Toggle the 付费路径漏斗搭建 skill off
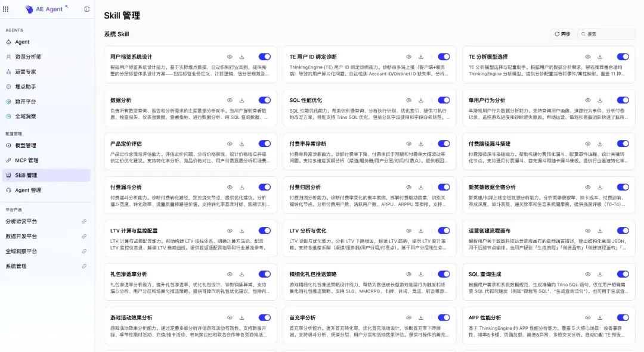644x352 pixels. click(x=623, y=144)
